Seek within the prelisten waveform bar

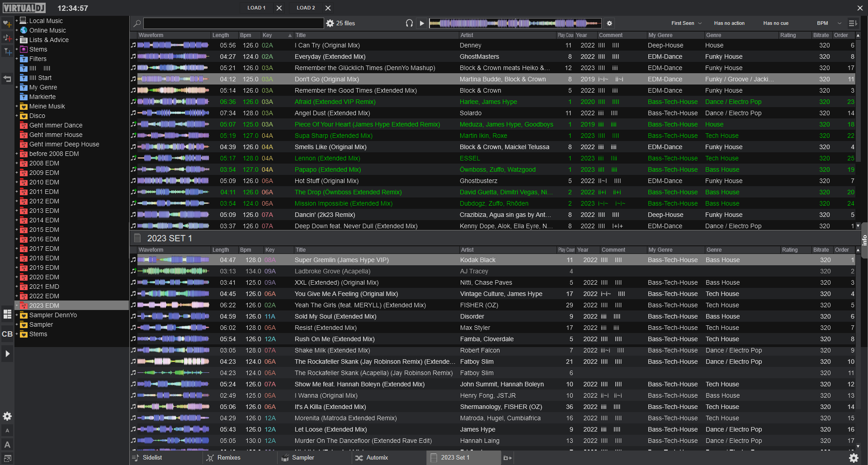[x=515, y=23]
